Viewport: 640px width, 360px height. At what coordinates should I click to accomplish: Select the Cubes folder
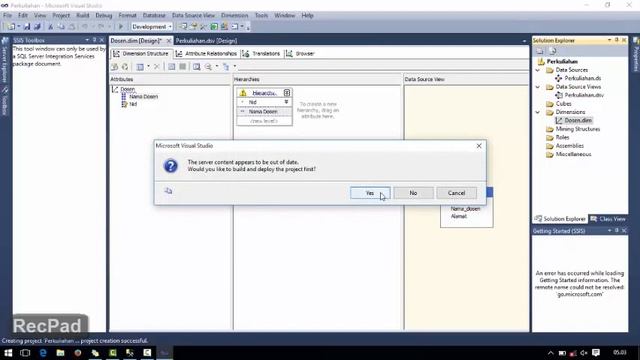(x=563, y=104)
